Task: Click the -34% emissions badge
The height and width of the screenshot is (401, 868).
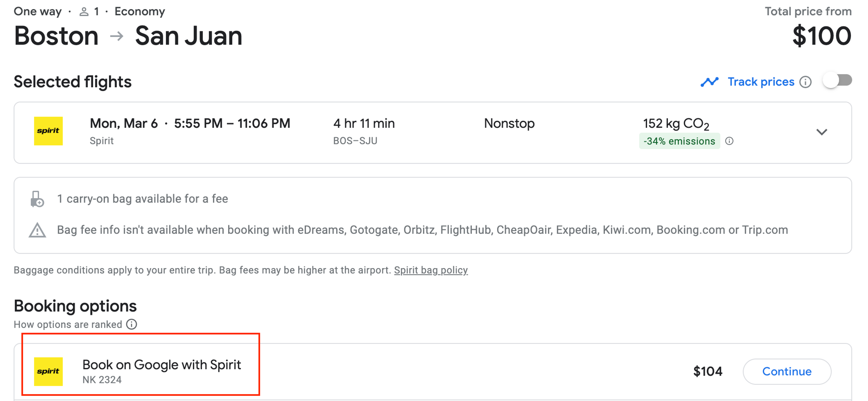Action: (x=679, y=141)
